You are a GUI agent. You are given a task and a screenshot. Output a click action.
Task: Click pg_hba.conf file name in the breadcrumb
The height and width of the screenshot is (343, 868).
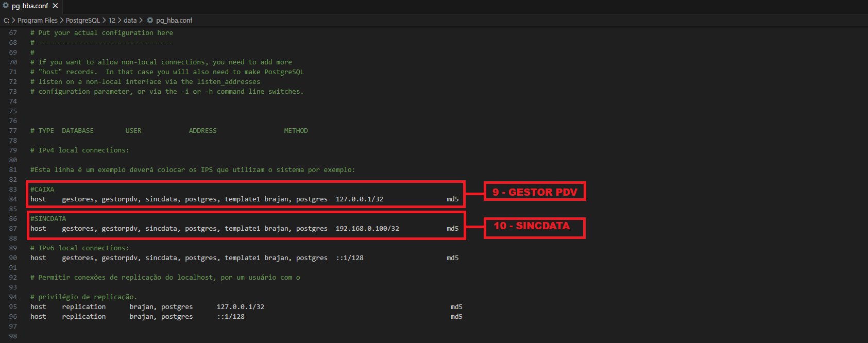click(174, 20)
